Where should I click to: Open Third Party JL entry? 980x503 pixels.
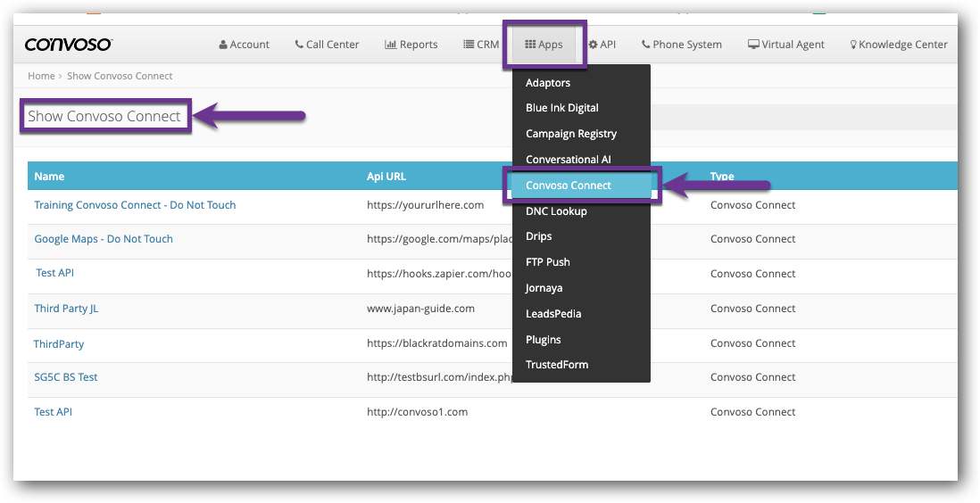pos(66,308)
